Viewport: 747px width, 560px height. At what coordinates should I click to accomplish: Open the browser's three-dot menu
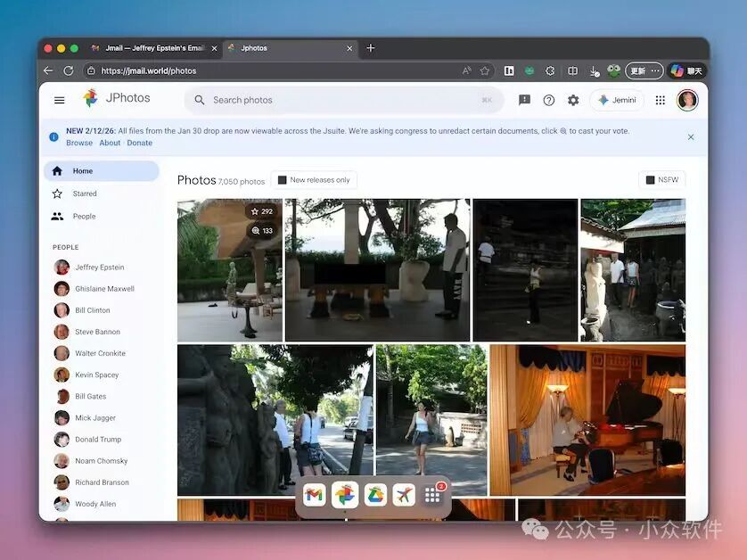(x=654, y=70)
